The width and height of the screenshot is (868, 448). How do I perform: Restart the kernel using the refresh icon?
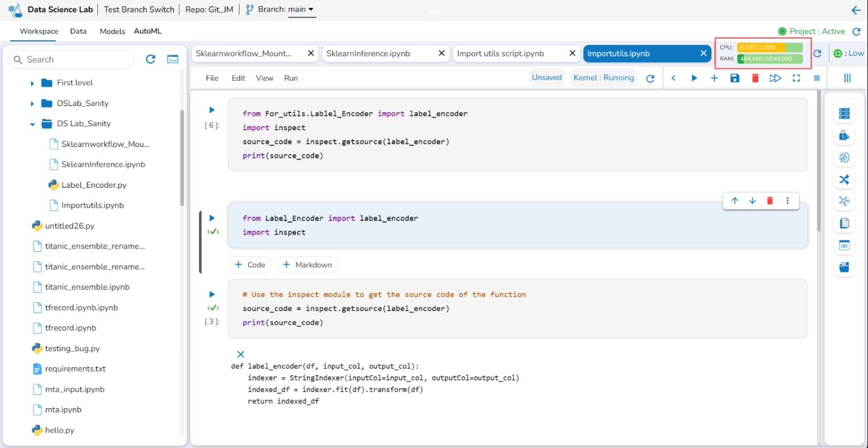(x=650, y=78)
